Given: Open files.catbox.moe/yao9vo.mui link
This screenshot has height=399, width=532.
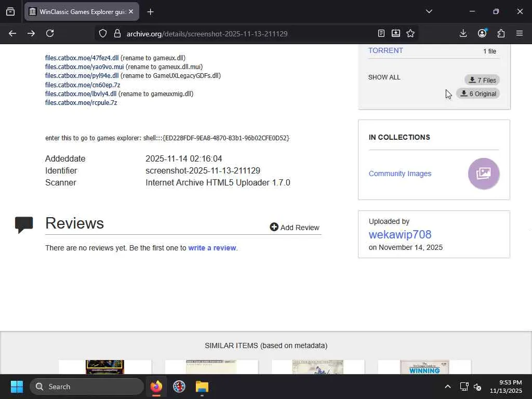Looking at the screenshot, I should click(85, 66).
